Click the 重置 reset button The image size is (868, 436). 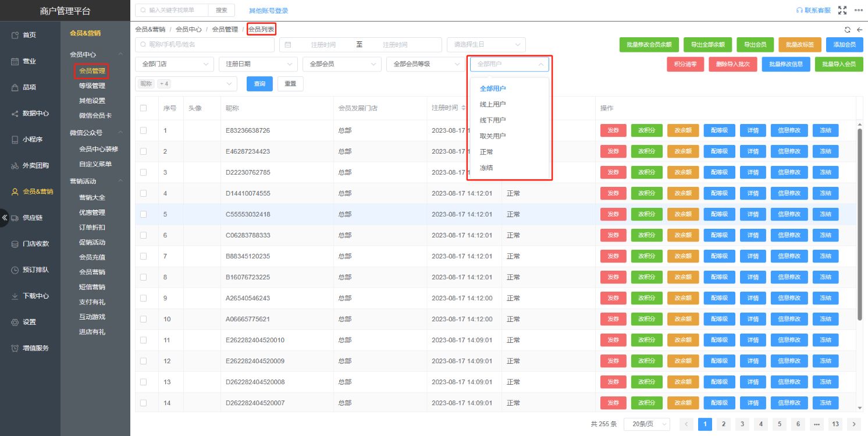point(290,84)
